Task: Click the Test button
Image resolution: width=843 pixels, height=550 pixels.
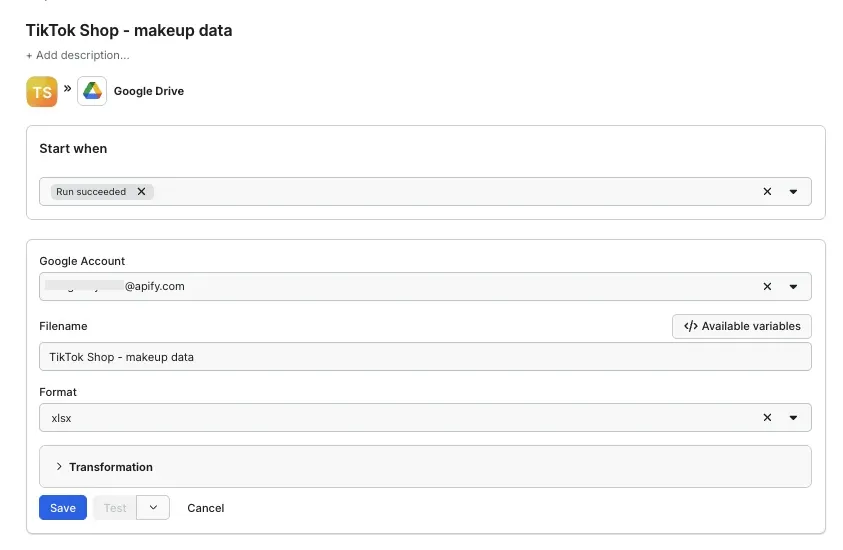Action: point(115,508)
